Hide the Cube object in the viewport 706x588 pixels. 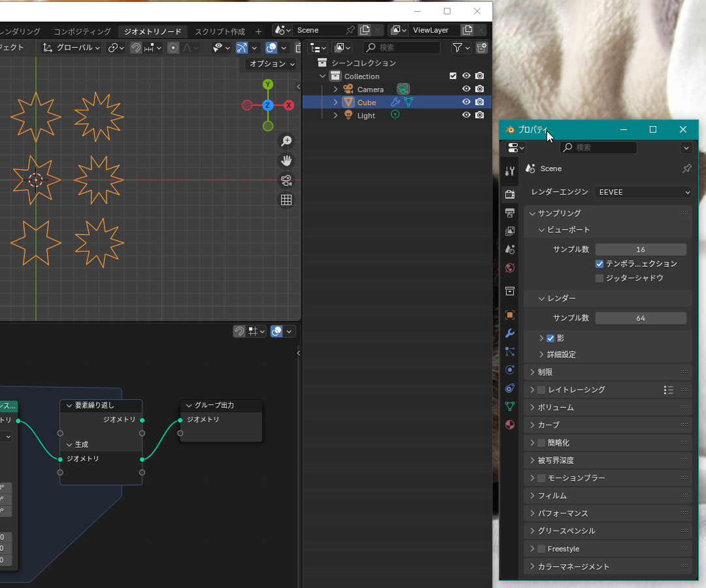pyautogui.click(x=466, y=103)
